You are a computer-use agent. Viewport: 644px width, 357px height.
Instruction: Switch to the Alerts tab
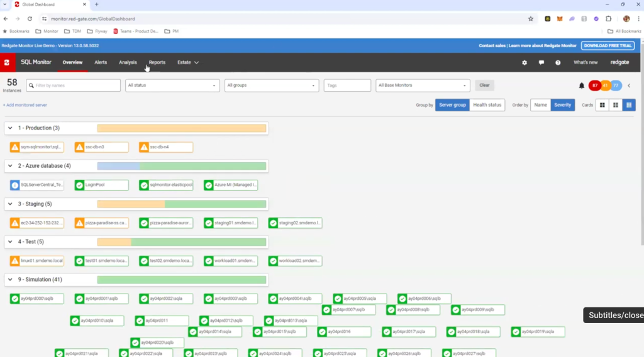pos(101,62)
